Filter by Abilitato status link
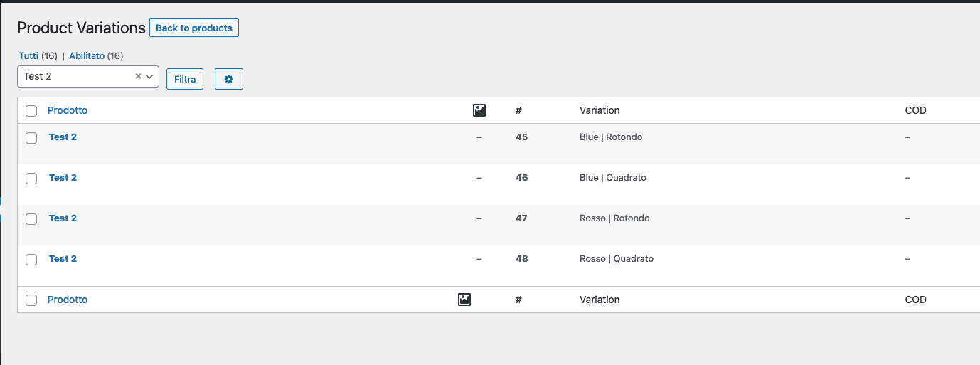The width and height of the screenshot is (980, 365). coord(87,55)
